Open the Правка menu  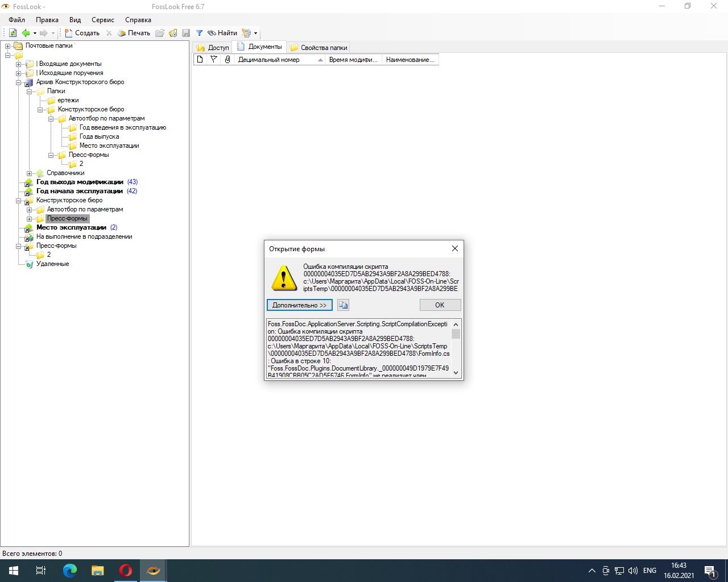(x=47, y=20)
